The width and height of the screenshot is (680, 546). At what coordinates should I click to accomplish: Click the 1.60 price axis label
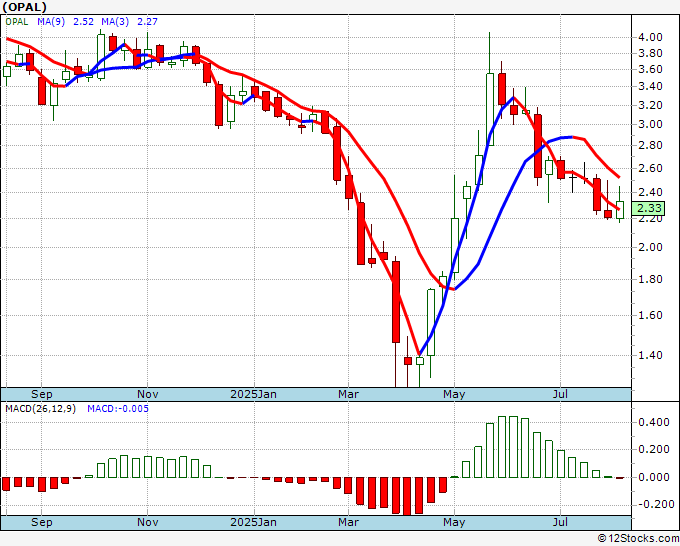(x=650, y=315)
